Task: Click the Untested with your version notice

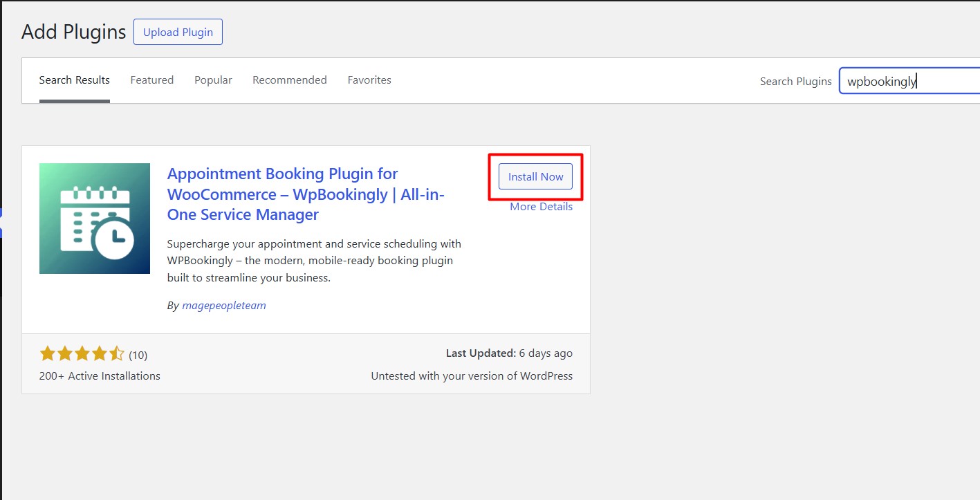Action: point(471,376)
